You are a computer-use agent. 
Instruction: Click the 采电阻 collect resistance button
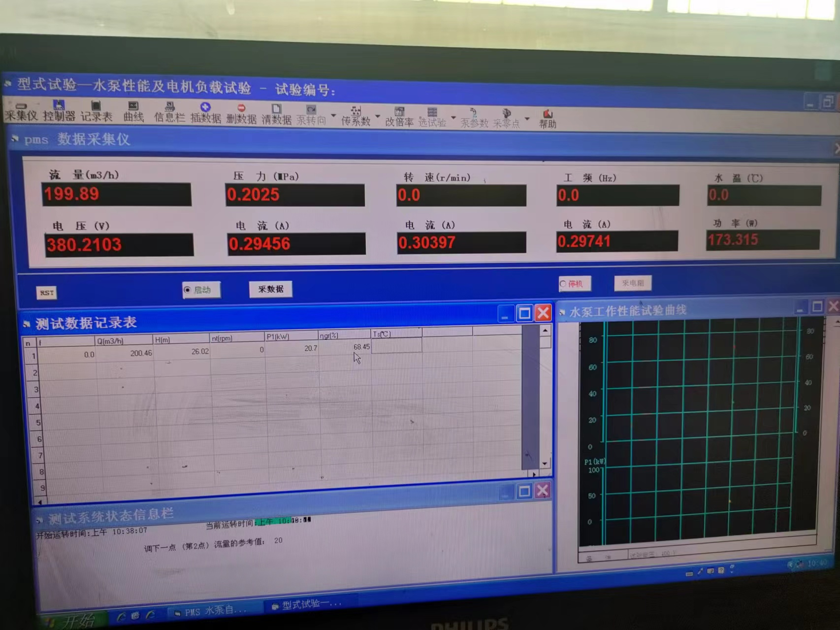(633, 283)
